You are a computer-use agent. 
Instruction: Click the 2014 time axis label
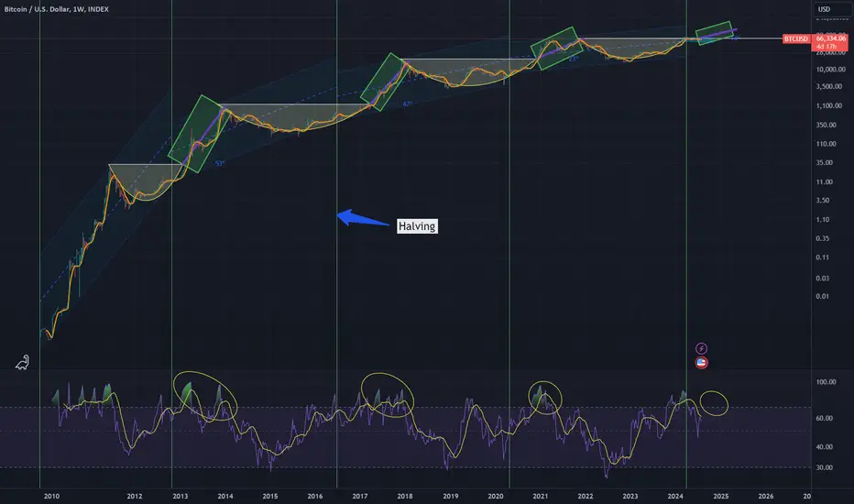pos(224,497)
